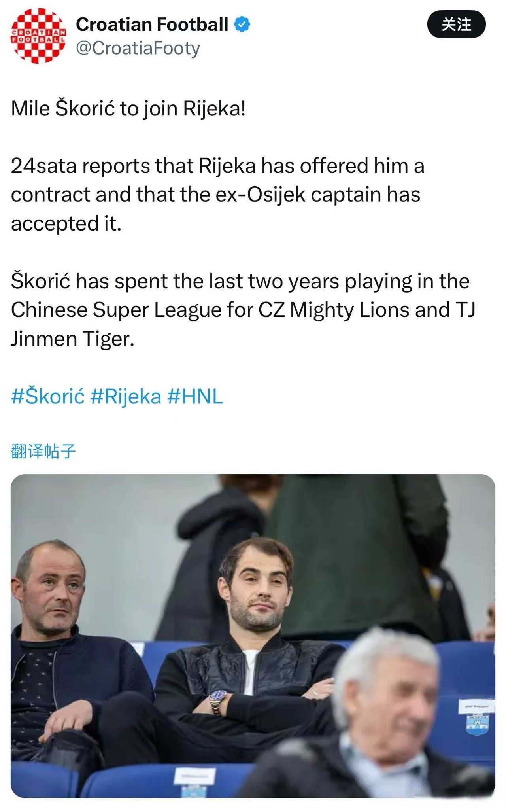Click 翻译帖子 to translate the post

click(43, 451)
